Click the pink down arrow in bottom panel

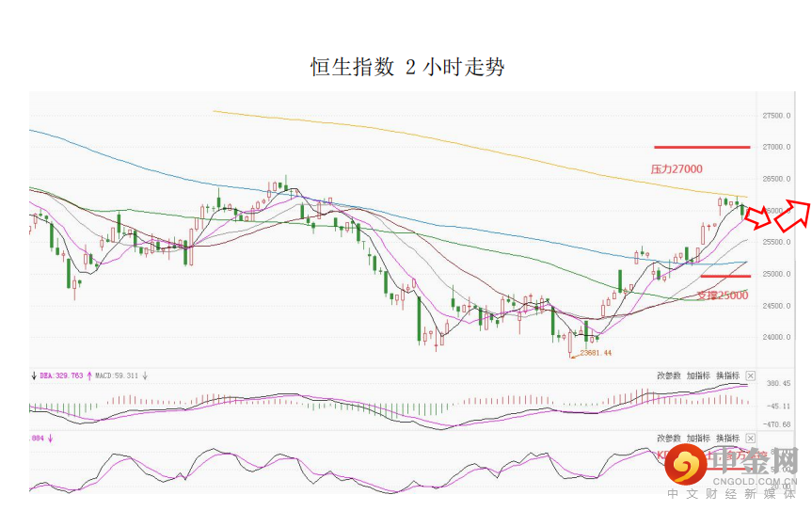(51, 439)
